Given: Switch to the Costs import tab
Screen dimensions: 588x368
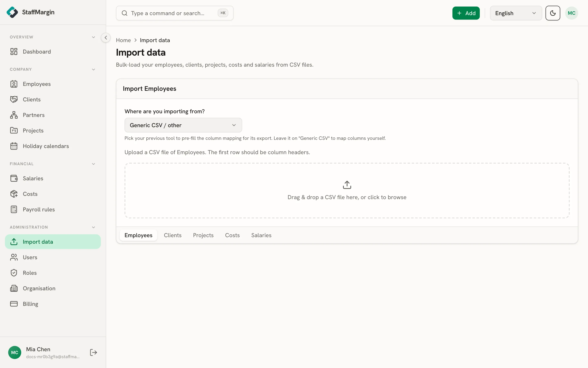Looking at the screenshot, I should point(232,235).
